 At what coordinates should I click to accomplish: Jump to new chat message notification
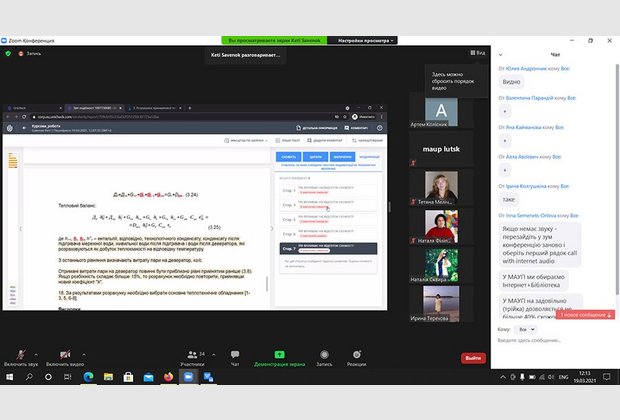[585, 315]
